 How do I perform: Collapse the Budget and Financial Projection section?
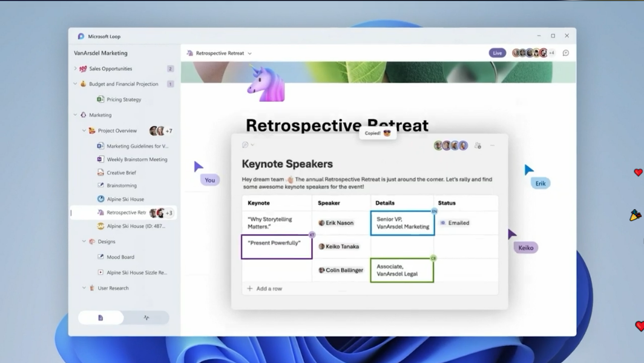[75, 84]
